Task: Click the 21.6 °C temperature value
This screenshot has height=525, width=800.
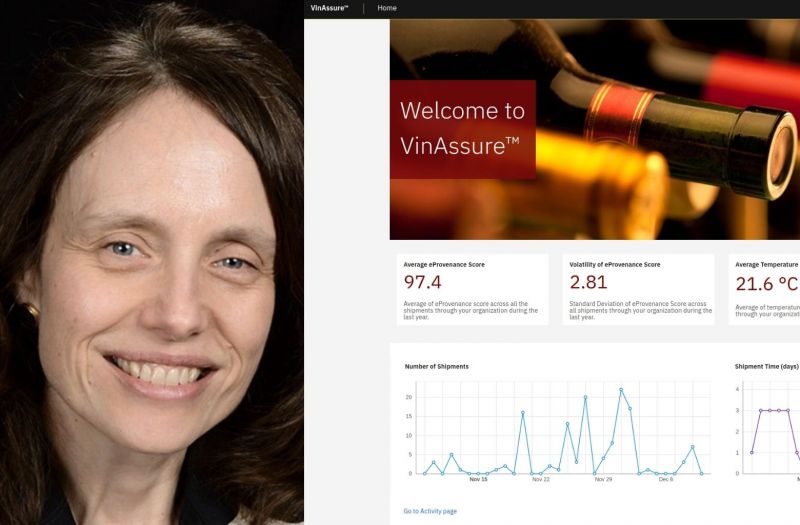Action: (x=767, y=284)
